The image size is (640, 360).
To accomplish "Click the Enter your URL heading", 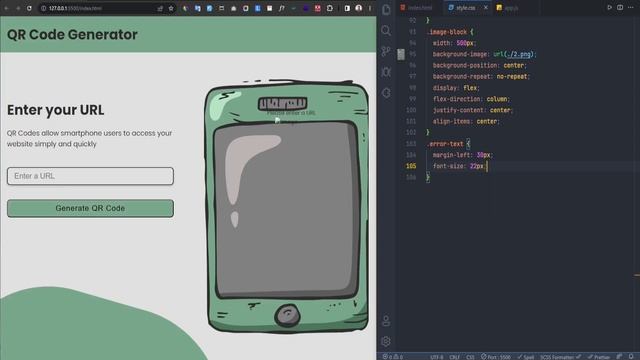I will point(56,110).
